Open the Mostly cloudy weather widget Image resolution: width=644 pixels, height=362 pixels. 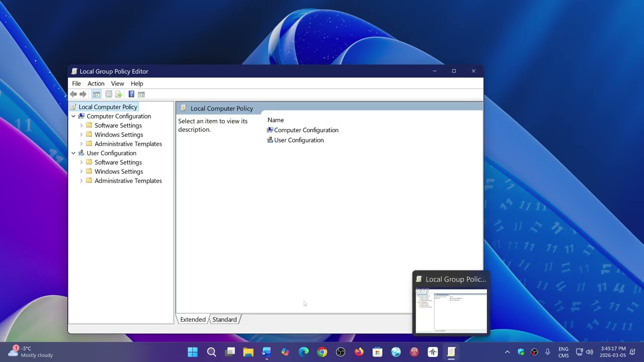click(30, 352)
